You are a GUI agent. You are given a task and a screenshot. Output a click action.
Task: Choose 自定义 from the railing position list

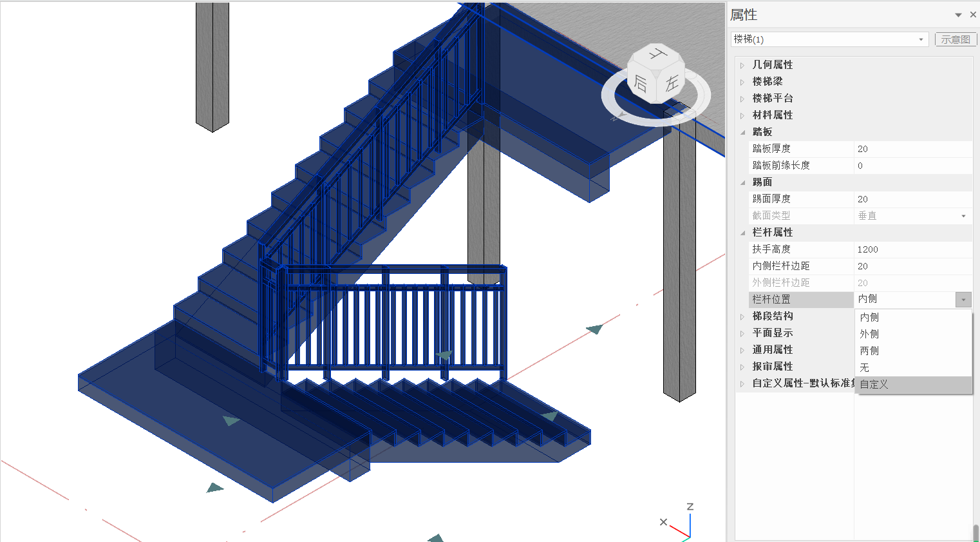click(913, 384)
